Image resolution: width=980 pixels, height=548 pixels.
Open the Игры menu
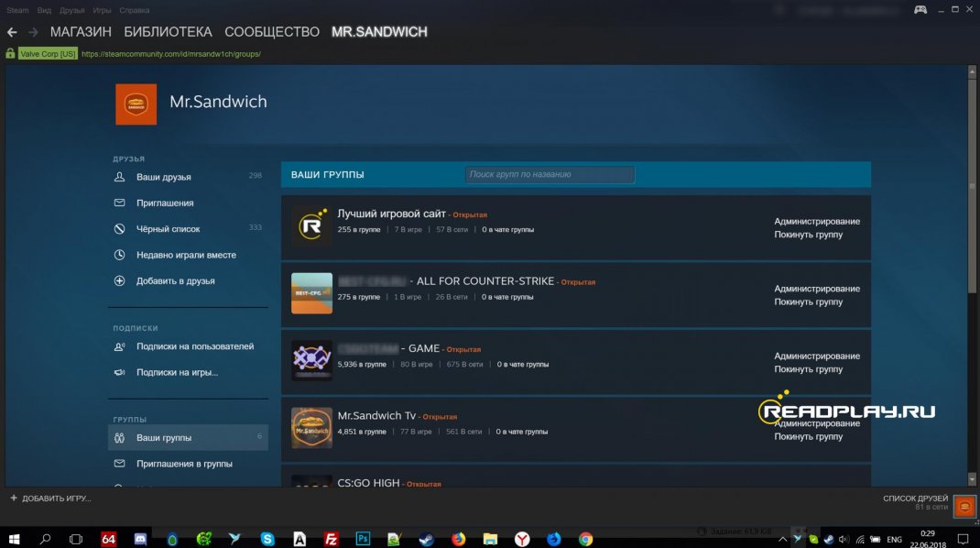pyautogui.click(x=102, y=10)
